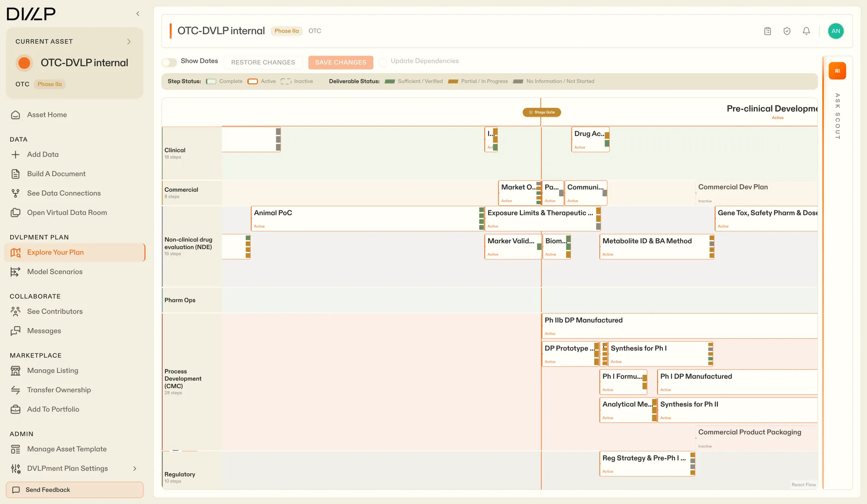Click the Open Virtual Data Room icon
Screen dimensions: 867x504
(15, 213)
